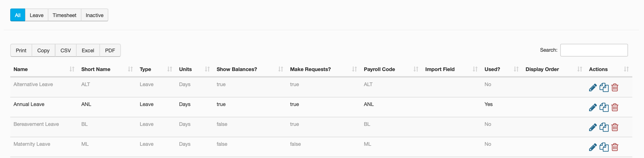The height and width of the screenshot is (158, 644).
Task: Switch to the Leave tab
Action: [x=36, y=15]
